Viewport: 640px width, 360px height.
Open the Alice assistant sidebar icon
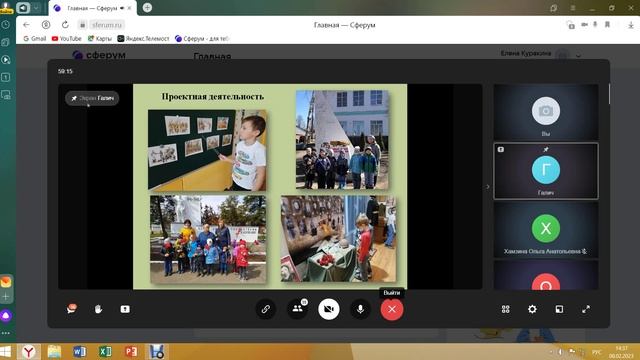(x=6, y=316)
